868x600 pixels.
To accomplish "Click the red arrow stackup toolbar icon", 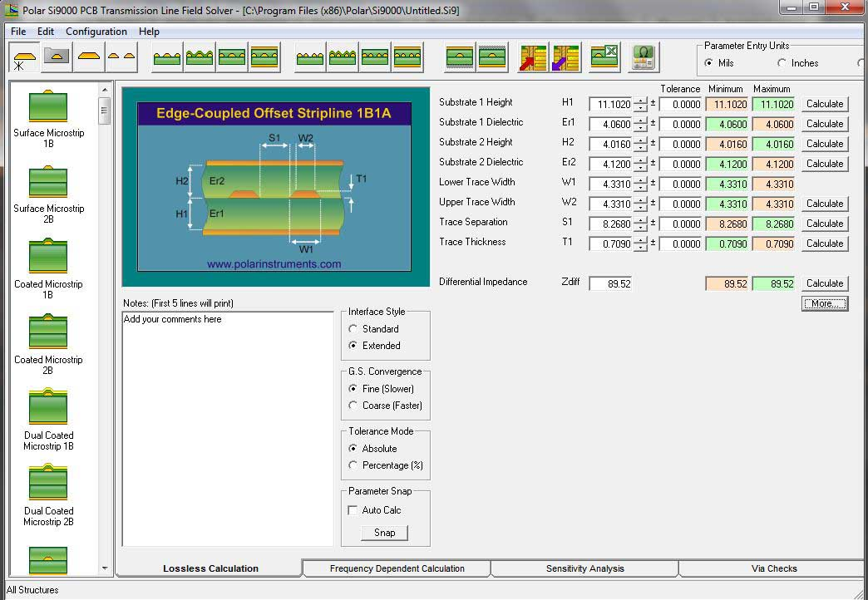I will [x=532, y=57].
